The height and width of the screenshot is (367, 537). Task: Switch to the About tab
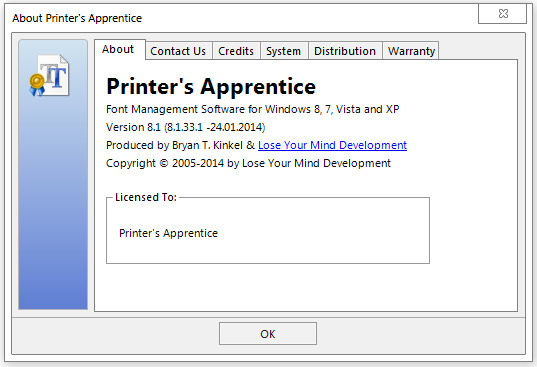pos(120,50)
